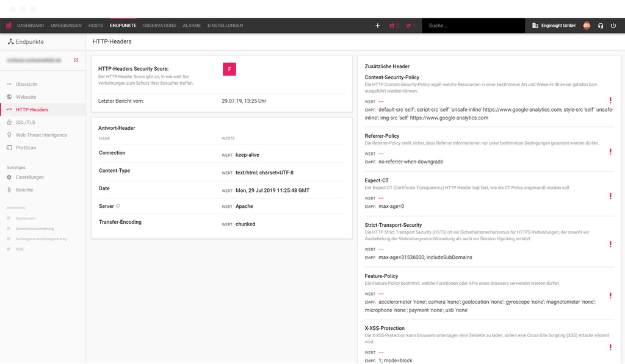Click the headset support icon in the top bar

point(601,26)
